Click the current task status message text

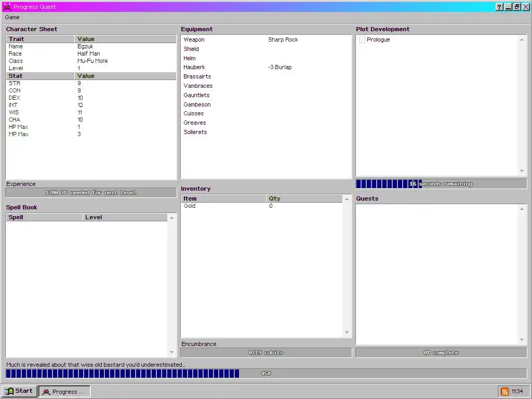click(96, 365)
